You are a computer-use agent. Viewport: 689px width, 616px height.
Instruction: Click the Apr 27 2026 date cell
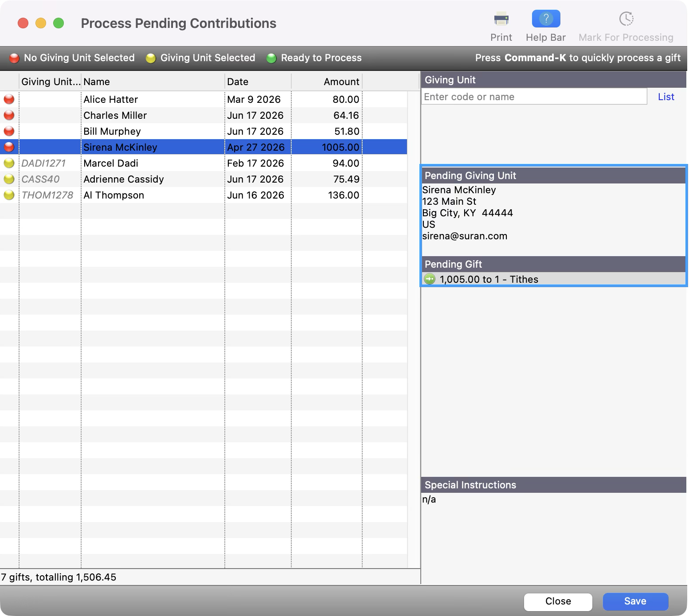coord(256,147)
